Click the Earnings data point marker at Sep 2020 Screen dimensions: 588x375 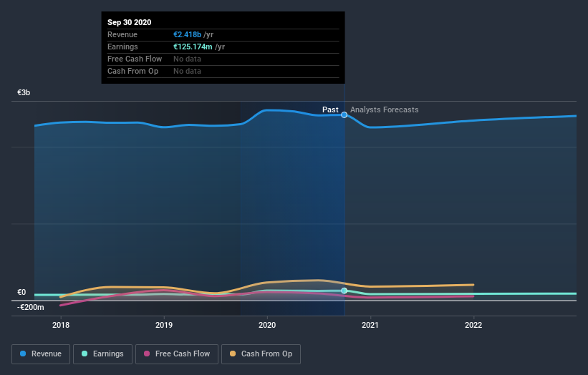point(344,291)
